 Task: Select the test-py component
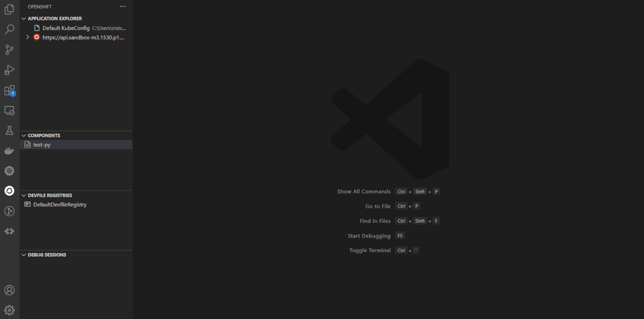point(42,145)
